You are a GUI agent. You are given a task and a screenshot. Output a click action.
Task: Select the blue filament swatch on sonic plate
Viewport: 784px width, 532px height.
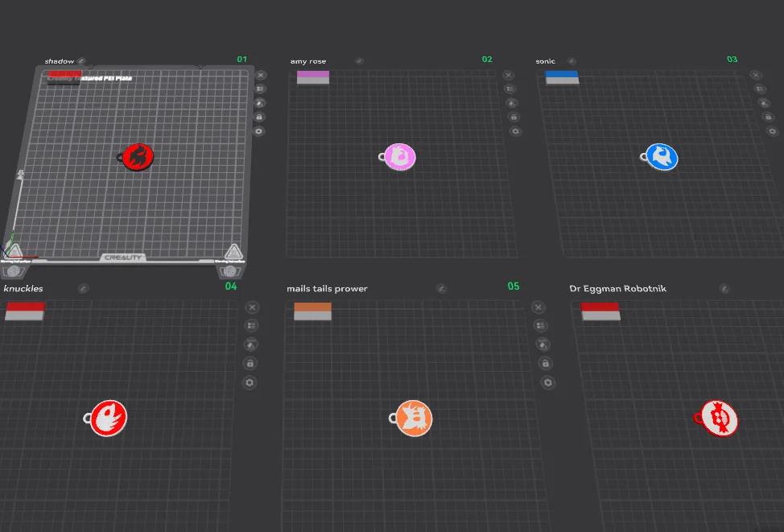(562, 74)
